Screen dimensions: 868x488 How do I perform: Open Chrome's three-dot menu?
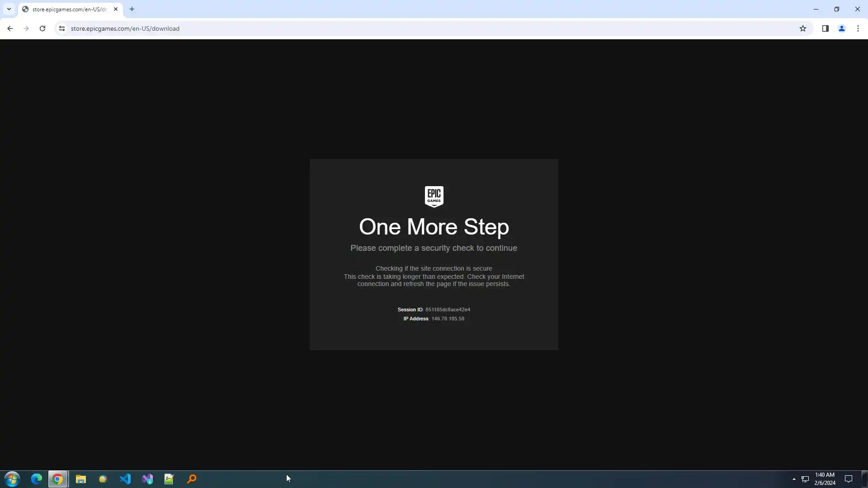click(x=858, y=28)
